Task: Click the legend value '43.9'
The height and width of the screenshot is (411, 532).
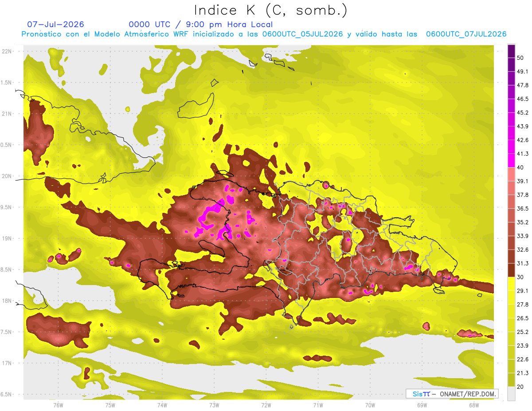Action: [523, 126]
